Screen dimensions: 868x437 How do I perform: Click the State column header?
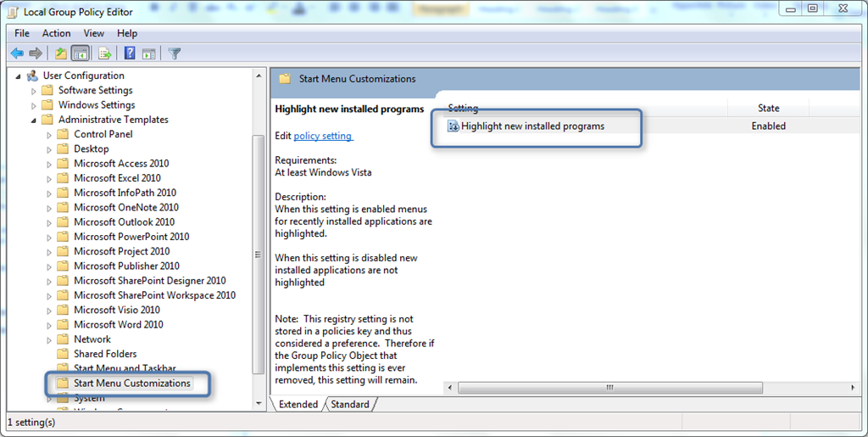(x=768, y=108)
